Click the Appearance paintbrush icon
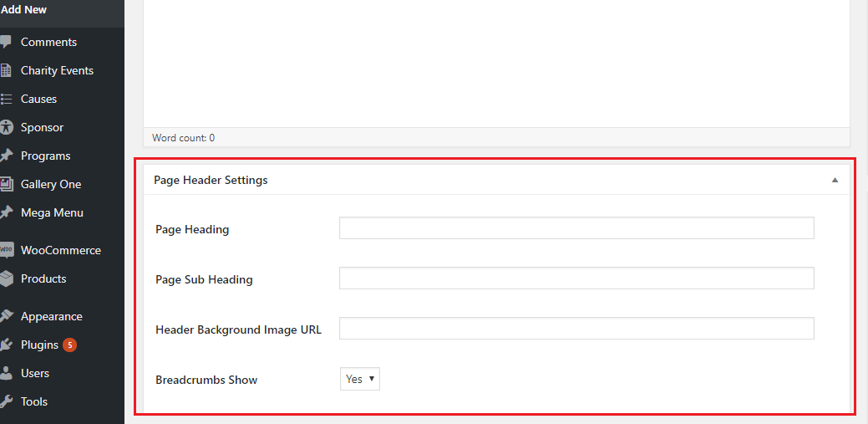Viewport: 868px width, 424px height. [6, 316]
